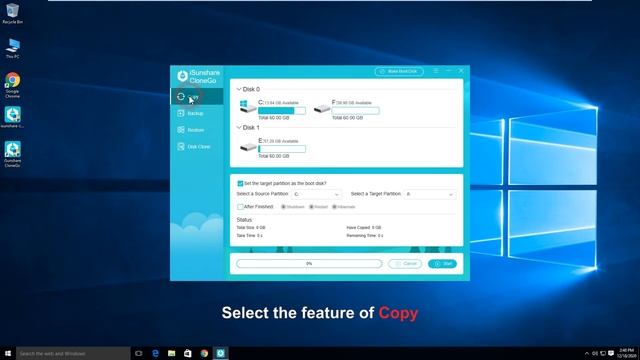Open Google Chrome desktop shortcut

coord(12,85)
